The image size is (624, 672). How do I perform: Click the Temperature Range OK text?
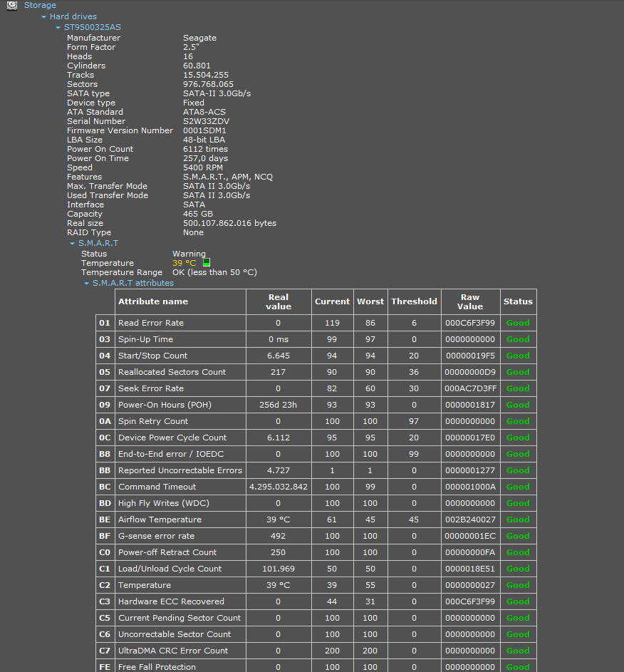click(x=214, y=272)
